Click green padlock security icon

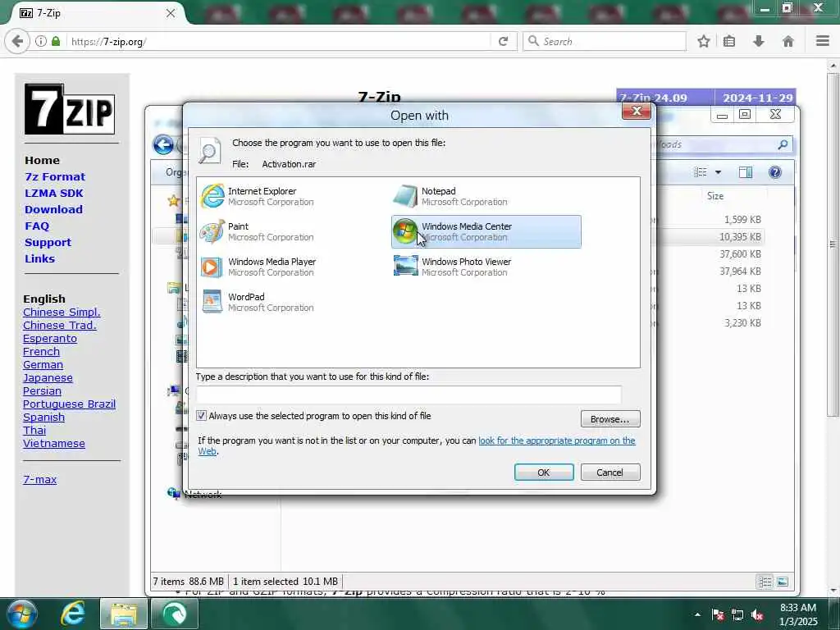click(x=56, y=41)
